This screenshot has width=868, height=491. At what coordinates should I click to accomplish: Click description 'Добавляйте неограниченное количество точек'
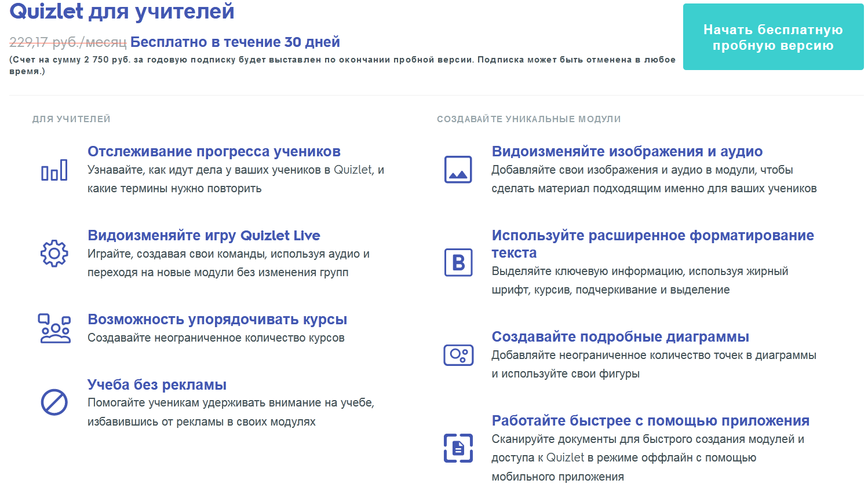click(654, 364)
